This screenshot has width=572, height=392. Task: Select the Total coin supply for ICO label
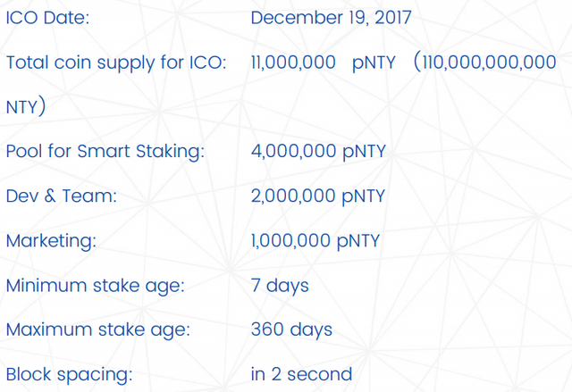[115, 63]
